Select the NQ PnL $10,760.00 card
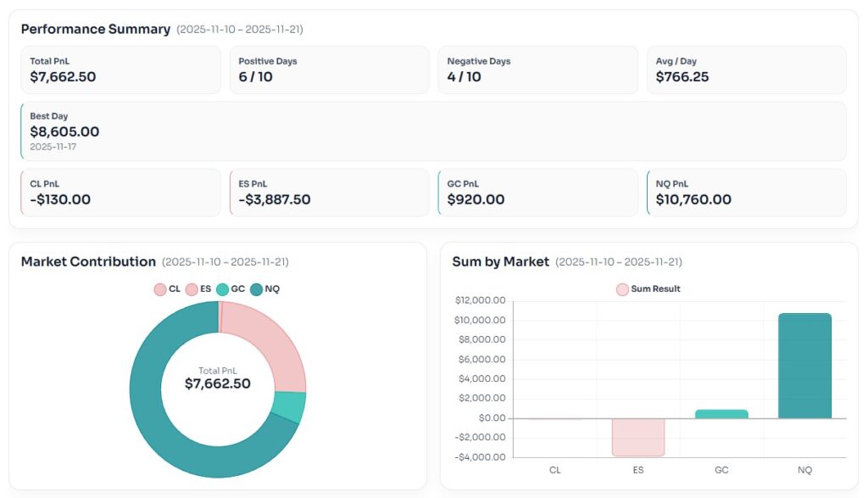868x498 pixels. [x=746, y=193]
